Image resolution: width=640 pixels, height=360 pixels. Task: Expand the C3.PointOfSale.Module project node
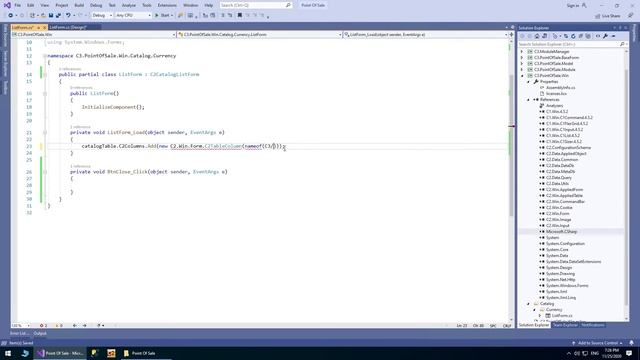[x=522, y=69]
